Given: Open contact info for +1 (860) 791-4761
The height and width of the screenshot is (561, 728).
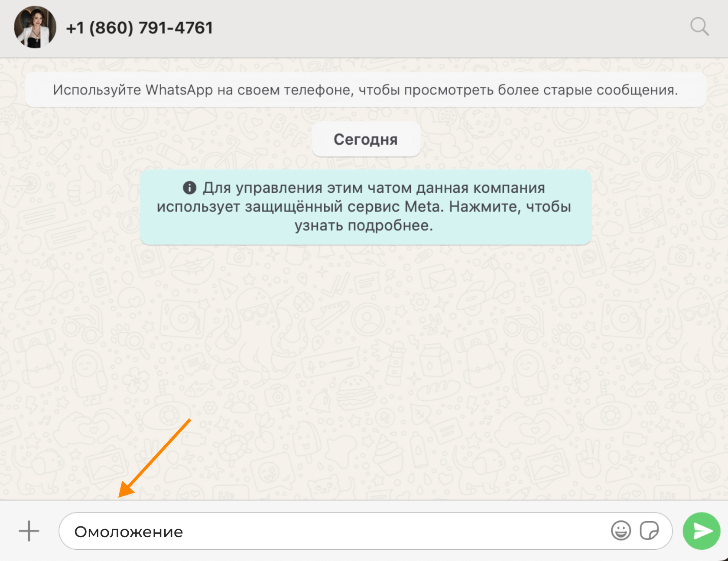Looking at the screenshot, I should coord(140,28).
